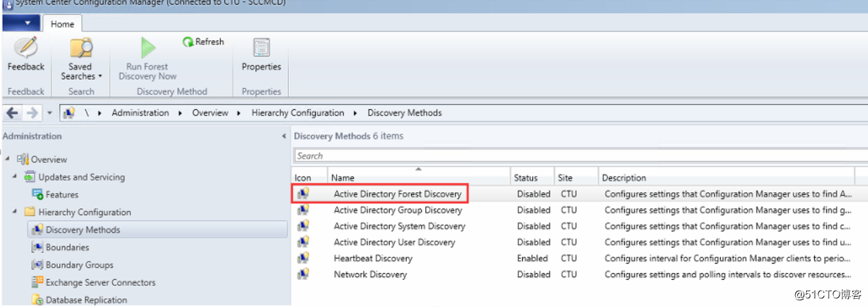Image resolution: width=868 pixels, height=307 pixels.
Task: Select Active Directory System Discovery row
Action: (581, 226)
